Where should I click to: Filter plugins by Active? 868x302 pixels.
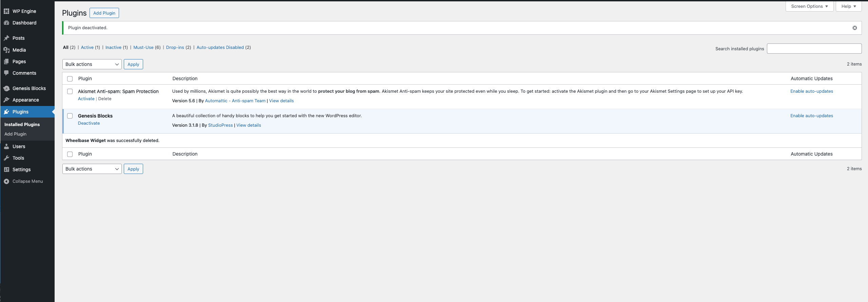[87, 48]
